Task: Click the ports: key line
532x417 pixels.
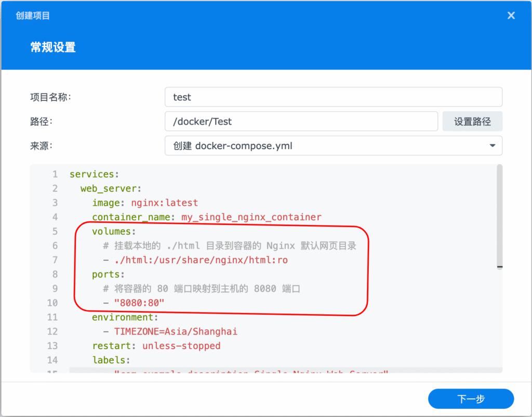Action: point(108,274)
